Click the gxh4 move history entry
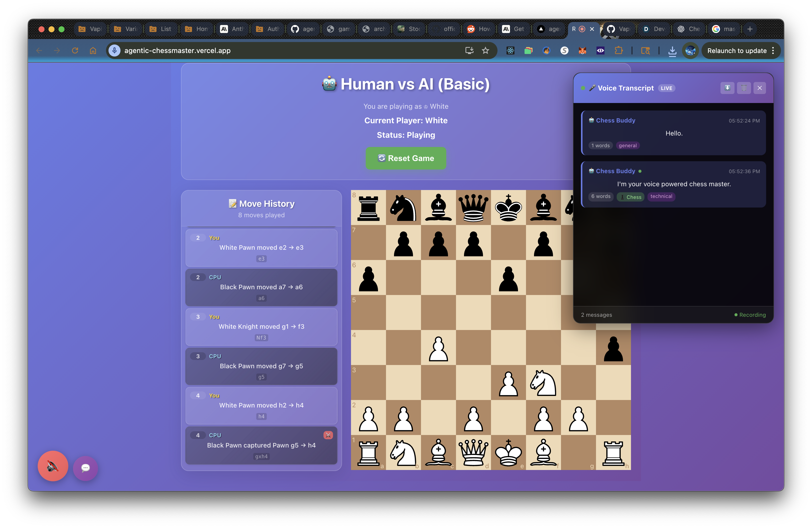 pos(261,445)
